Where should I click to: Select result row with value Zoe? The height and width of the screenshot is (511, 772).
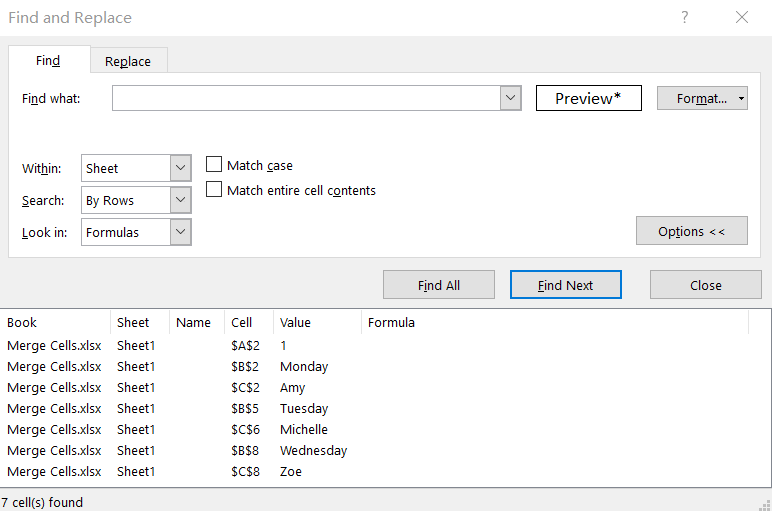tap(385, 472)
